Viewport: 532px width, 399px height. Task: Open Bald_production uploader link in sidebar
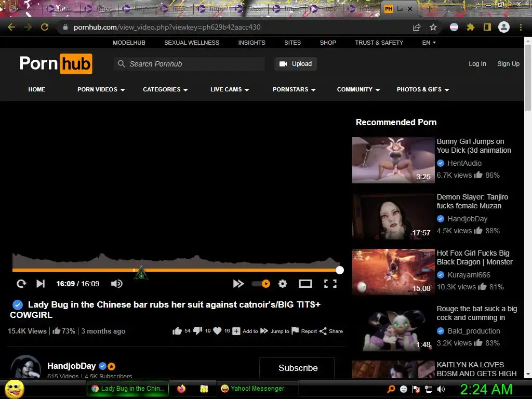point(474,331)
